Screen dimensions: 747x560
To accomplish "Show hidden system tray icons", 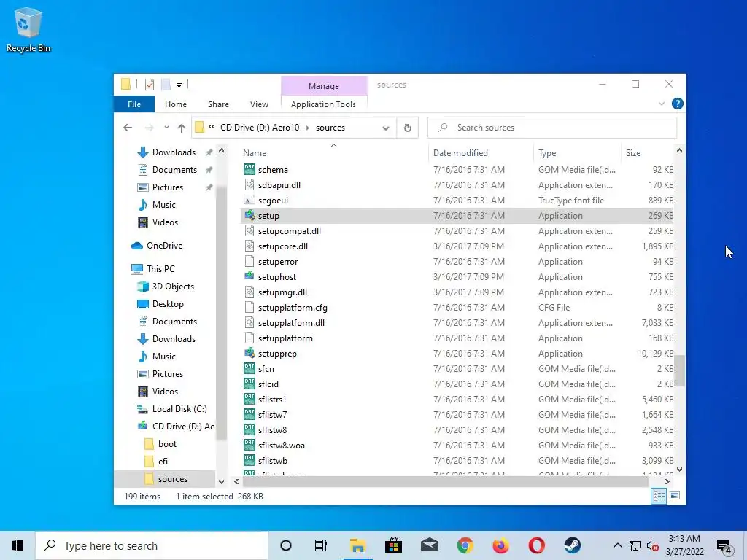I will tap(617, 545).
